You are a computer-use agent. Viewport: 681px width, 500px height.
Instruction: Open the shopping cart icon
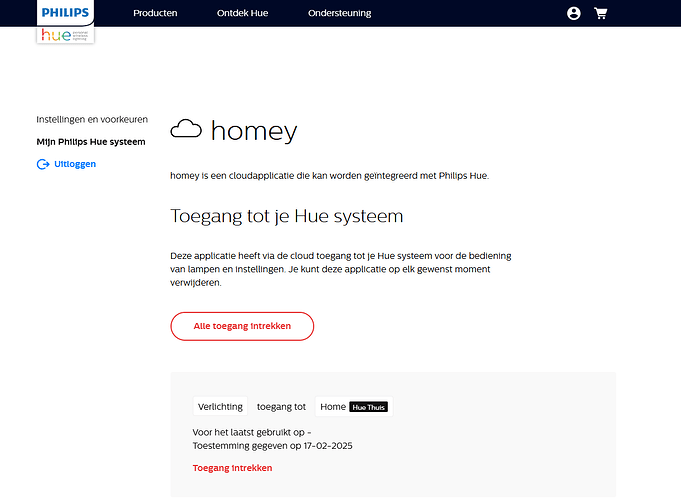[x=601, y=13]
